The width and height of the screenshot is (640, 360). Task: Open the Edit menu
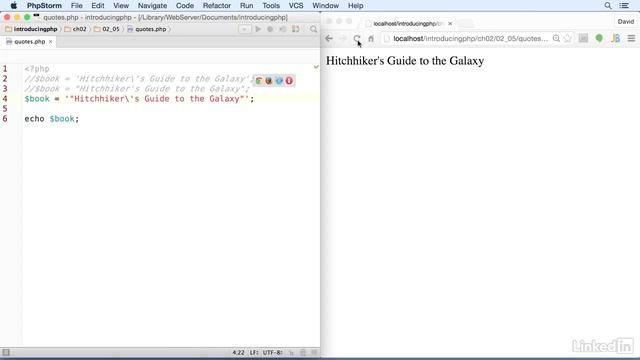98,6
